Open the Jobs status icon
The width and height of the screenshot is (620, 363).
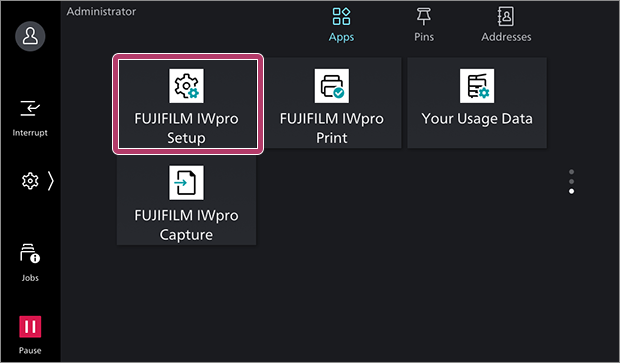(30, 253)
